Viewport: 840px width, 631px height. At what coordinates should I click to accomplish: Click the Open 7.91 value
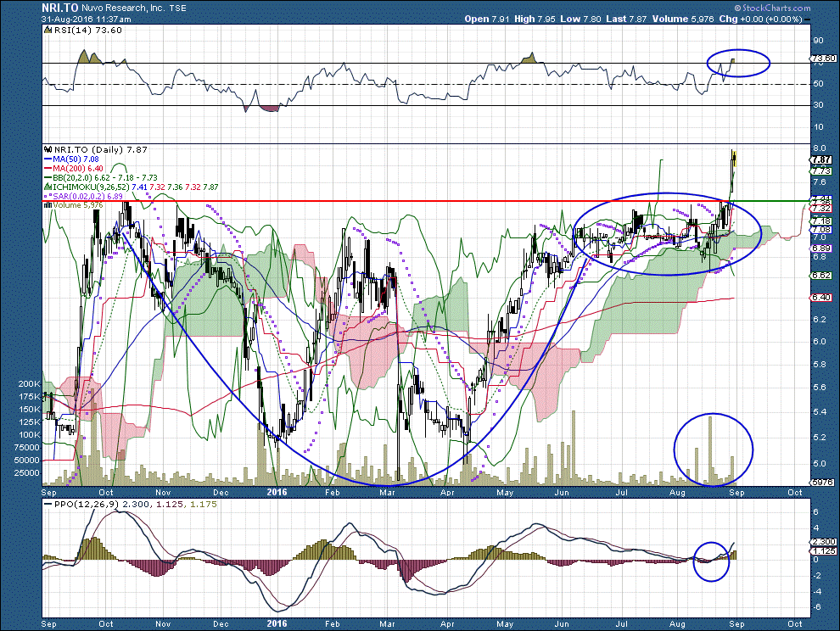[x=487, y=19]
